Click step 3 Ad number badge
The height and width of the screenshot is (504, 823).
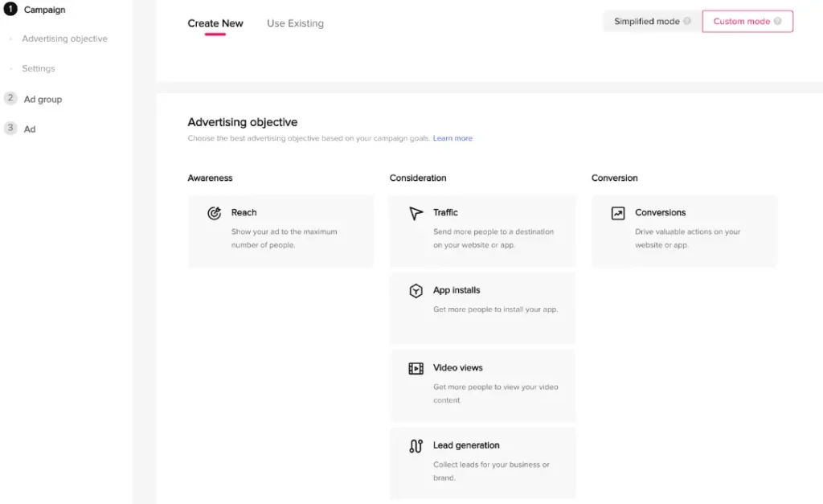click(x=10, y=128)
